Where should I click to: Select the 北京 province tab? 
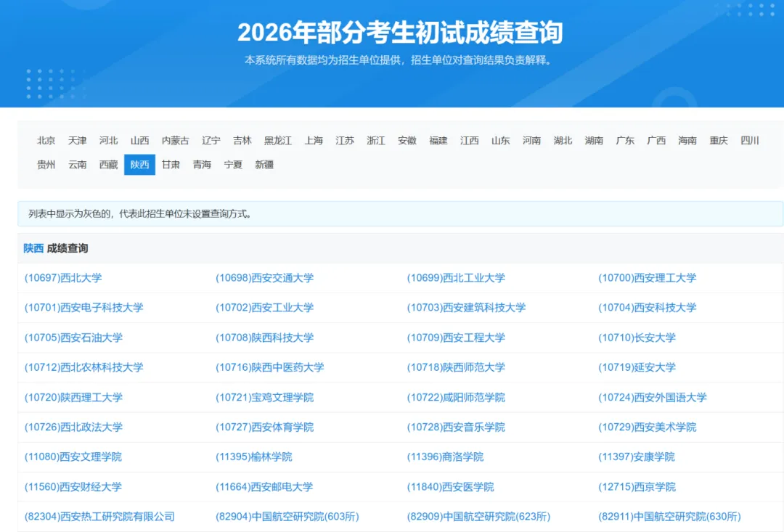click(46, 141)
